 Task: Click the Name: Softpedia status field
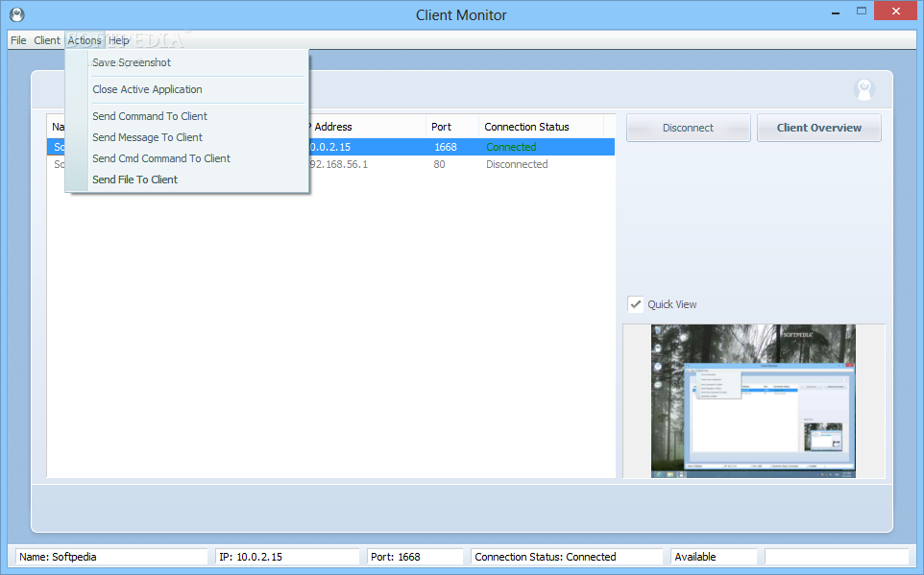coord(111,557)
